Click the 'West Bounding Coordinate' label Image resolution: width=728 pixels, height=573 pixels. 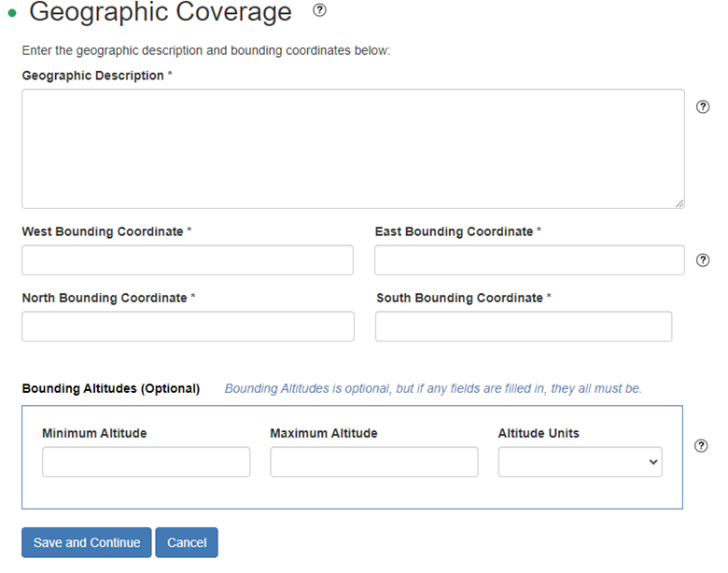(x=103, y=231)
